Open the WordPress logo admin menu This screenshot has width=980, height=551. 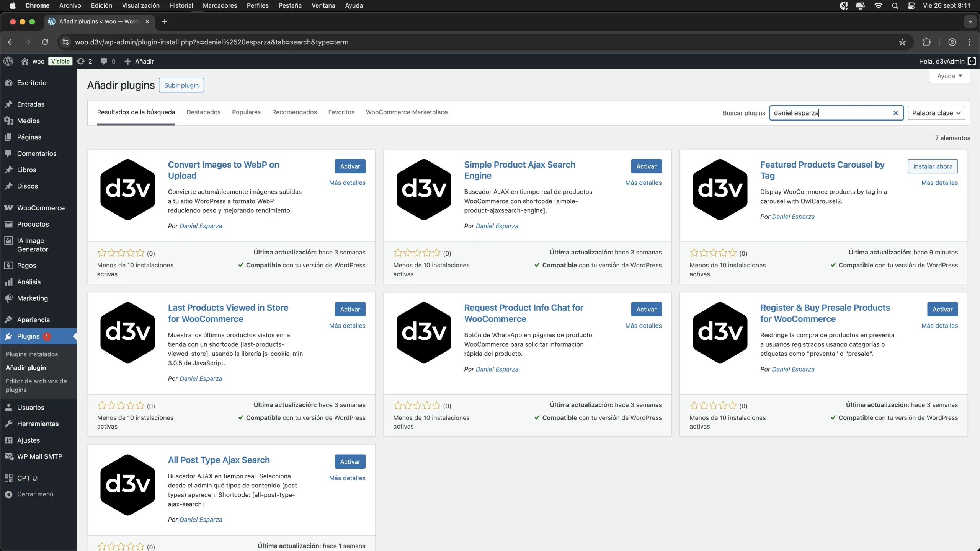(x=8, y=61)
